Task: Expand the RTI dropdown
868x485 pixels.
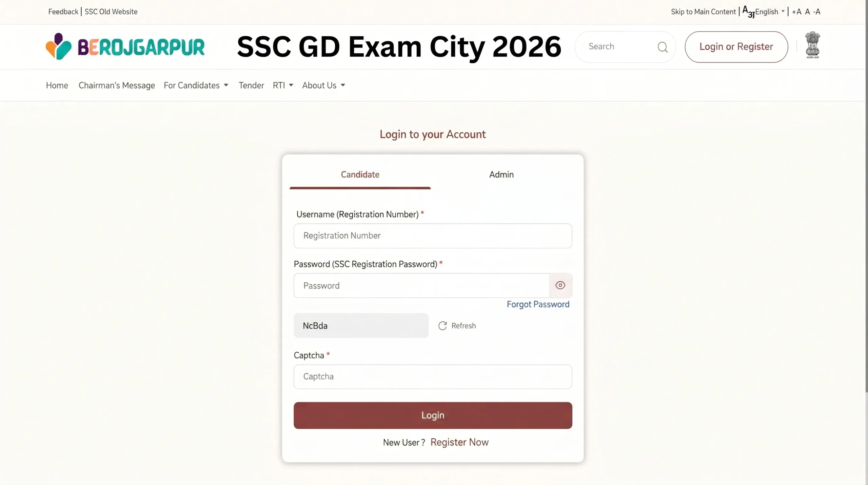Action: pos(283,85)
